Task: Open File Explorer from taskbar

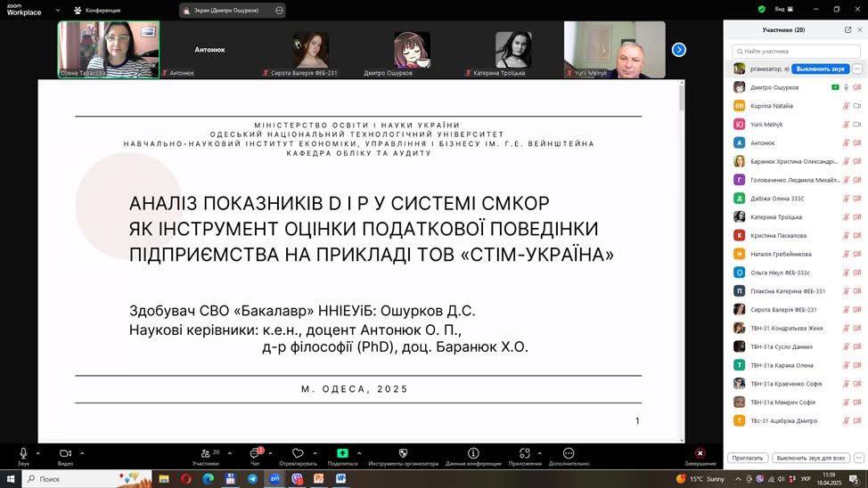Action: 164,478
